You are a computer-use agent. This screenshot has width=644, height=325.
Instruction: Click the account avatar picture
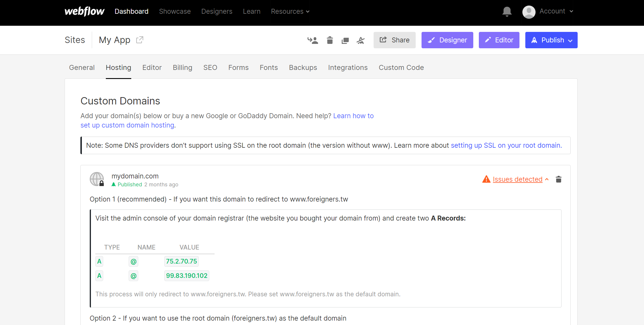click(529, 12)
